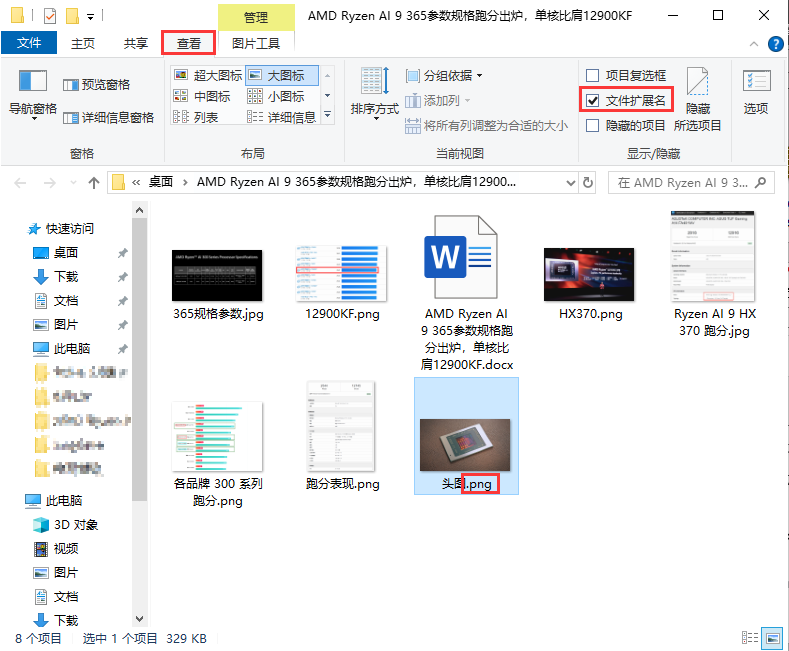Select the 跑分表现.png thumbnail
Viewport: 789px width, 651px height.
[342, 427]
